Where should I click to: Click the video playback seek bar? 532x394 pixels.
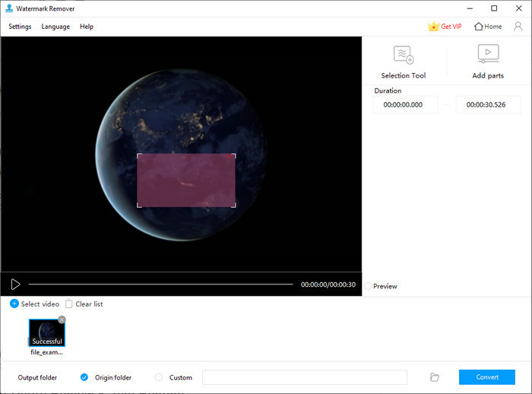161,284
